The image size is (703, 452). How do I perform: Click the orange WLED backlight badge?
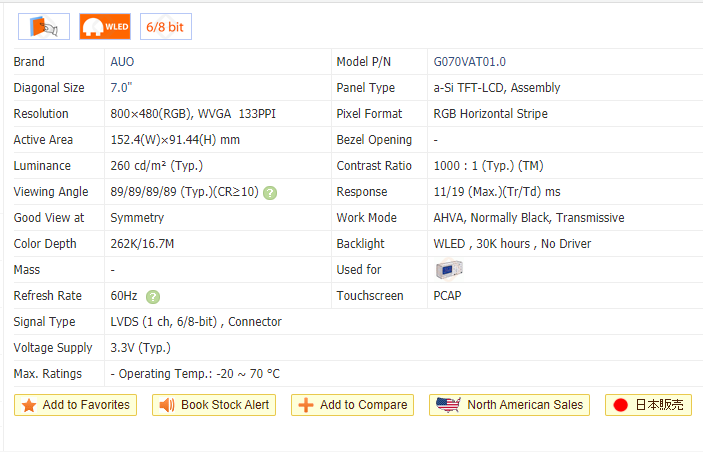(105, 26)
